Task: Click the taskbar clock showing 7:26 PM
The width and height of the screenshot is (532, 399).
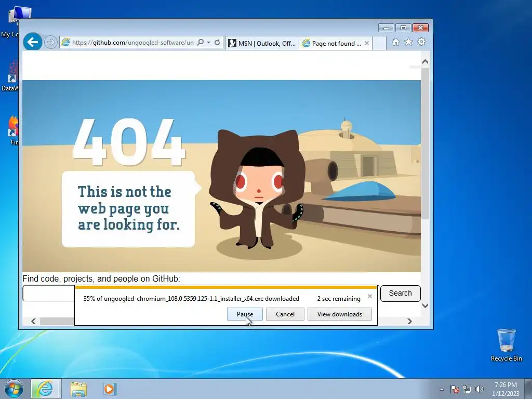Action: [506, 389]
